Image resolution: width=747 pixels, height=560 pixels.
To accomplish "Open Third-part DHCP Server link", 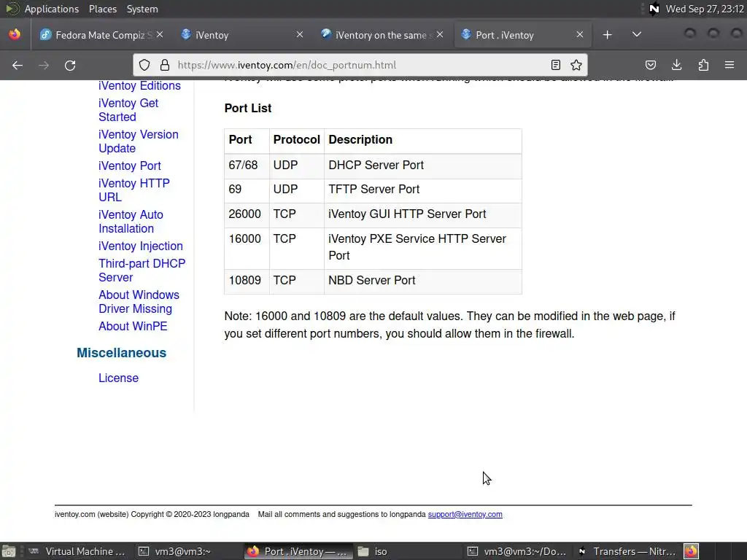I will coord(142,271).
